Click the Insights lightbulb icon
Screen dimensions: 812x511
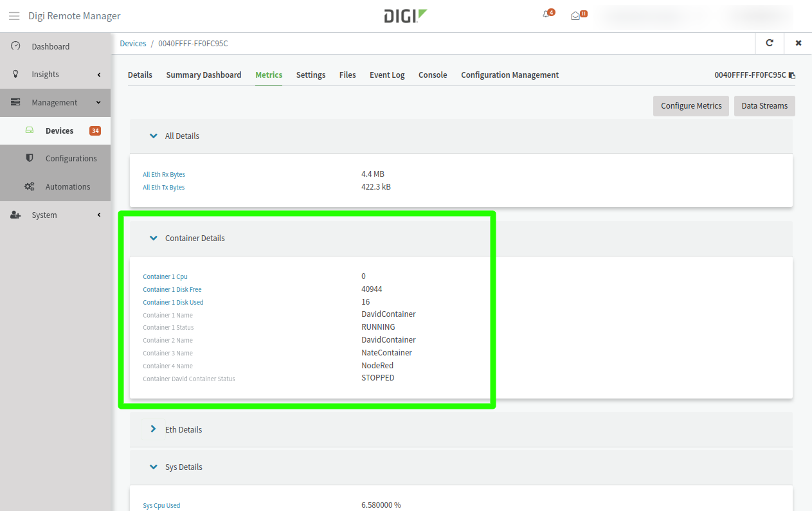(x=15, y=74)
